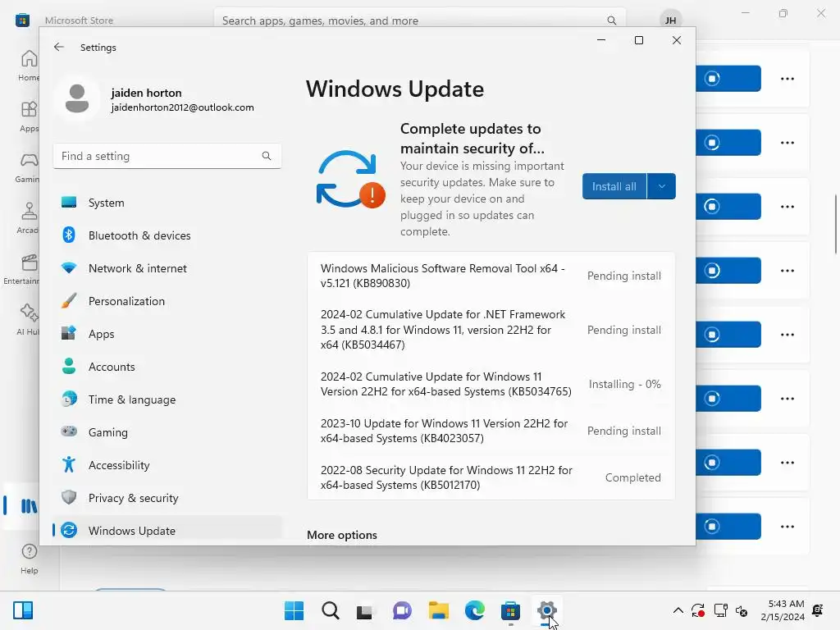Screen dimensions: 840x630
Task: Open Accounts settings category
Action: click(x=167, y=367)
